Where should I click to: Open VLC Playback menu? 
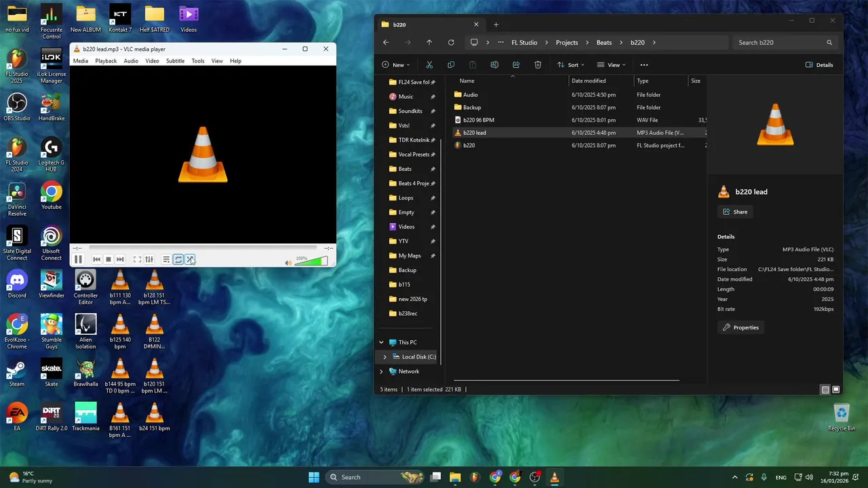(106, 61)
